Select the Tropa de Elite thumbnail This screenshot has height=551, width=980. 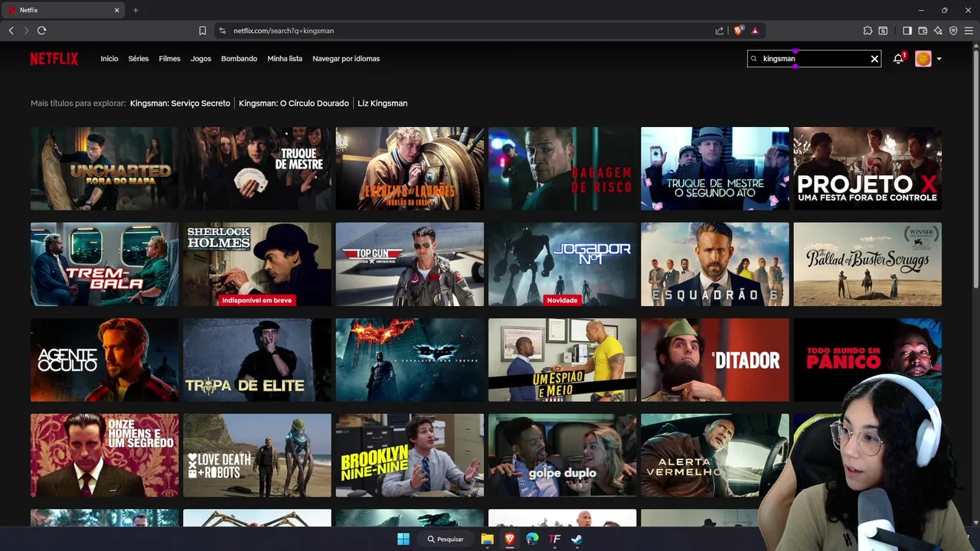[257, 360]
